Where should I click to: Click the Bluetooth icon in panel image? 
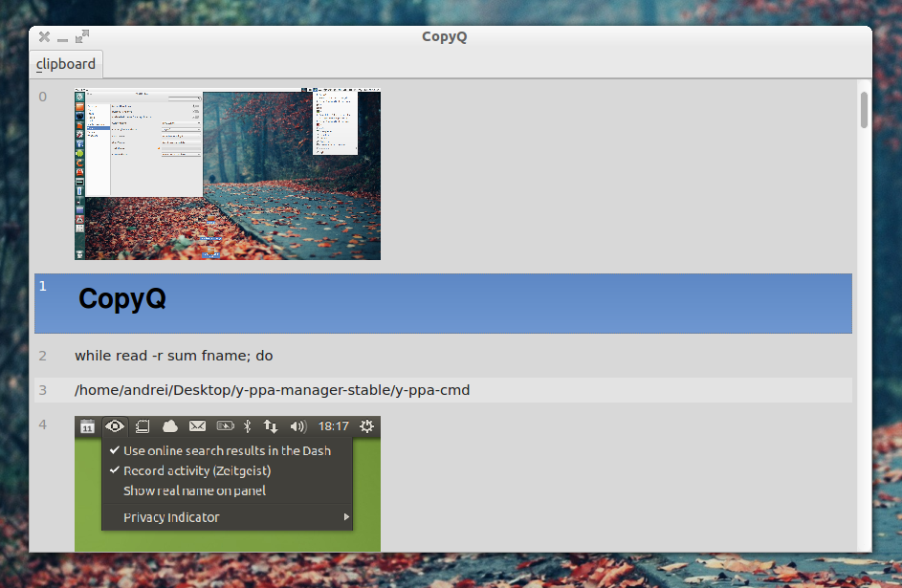point(247,426)
